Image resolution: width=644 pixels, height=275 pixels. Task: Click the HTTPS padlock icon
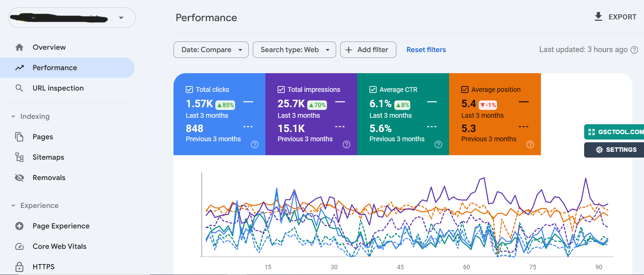(19, 267)
